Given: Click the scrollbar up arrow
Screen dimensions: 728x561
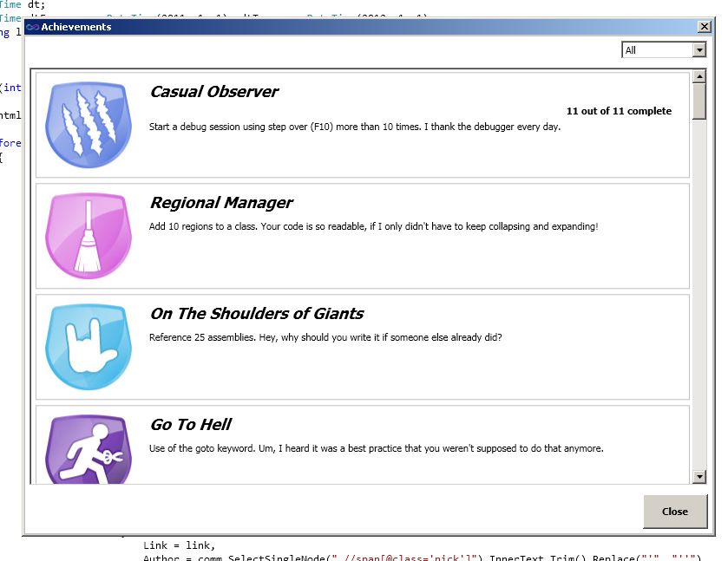Looking at the screenshot, I should tap(698, 75).
